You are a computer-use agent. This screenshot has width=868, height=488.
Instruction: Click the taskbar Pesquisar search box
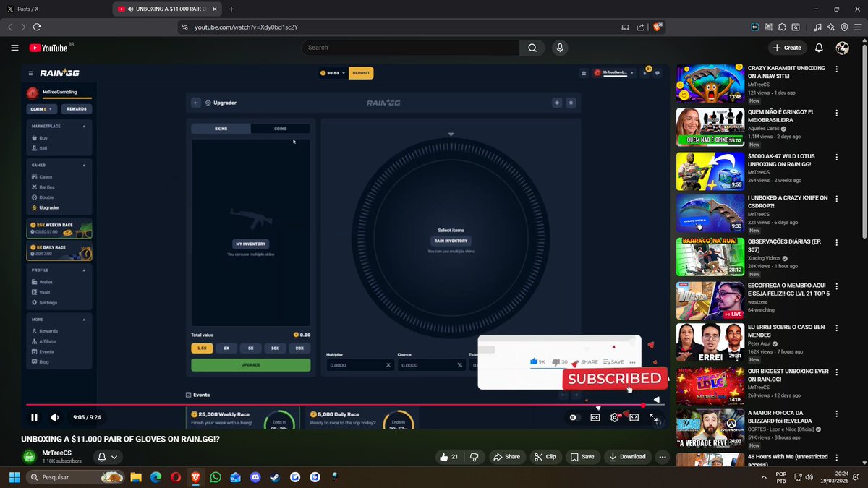pos(75,477)
